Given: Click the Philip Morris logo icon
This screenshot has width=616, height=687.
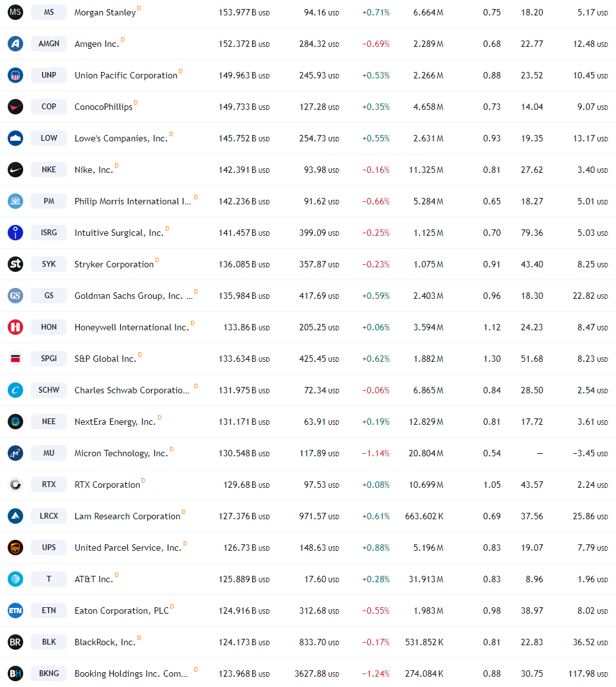Looking at the screenshot, I should point(15,201).
